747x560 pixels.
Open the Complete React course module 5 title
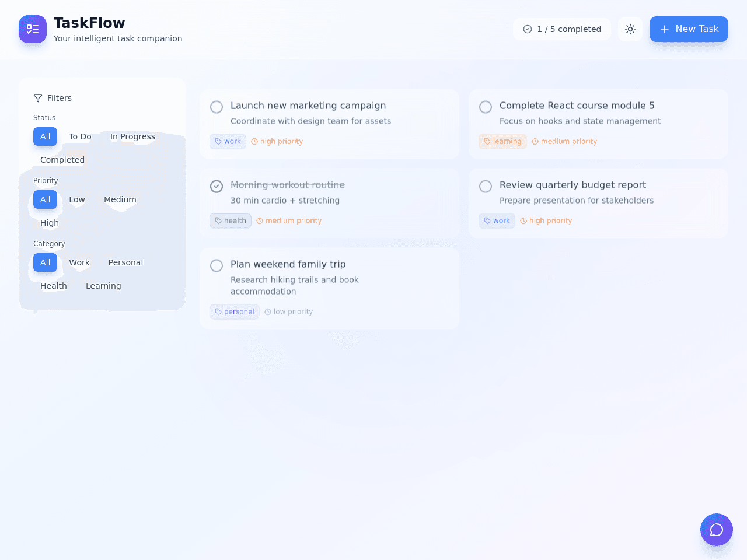click(577, 106)
